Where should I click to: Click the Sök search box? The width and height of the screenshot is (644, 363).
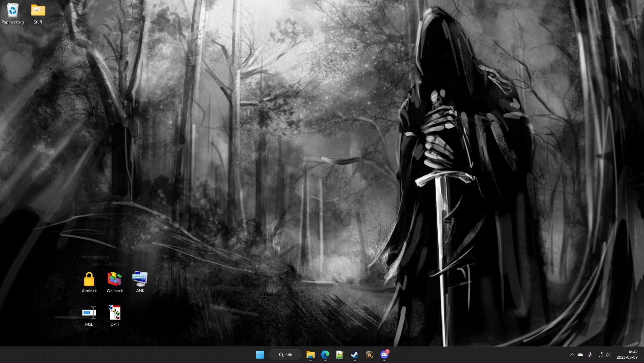[x=286, y=355]
